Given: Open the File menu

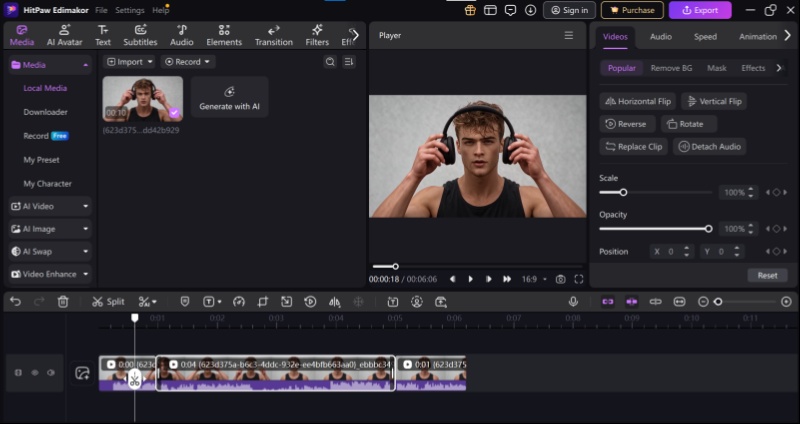Looking at the screenshot, I should click(x=101, y=10).
